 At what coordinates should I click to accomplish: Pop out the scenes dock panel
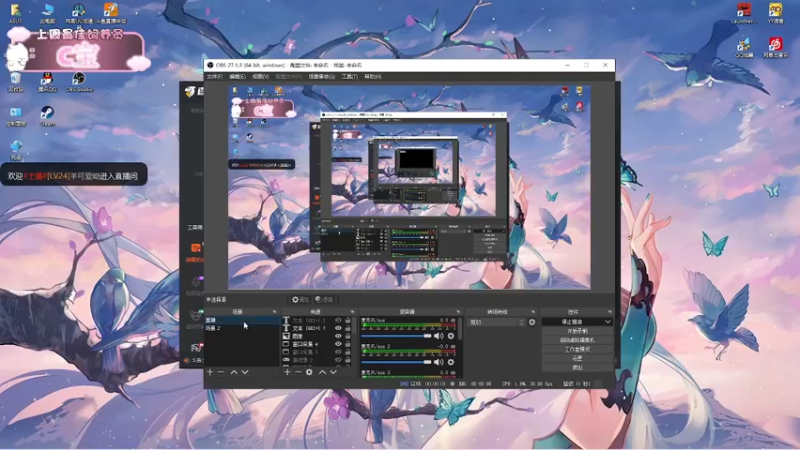point(274,312)
